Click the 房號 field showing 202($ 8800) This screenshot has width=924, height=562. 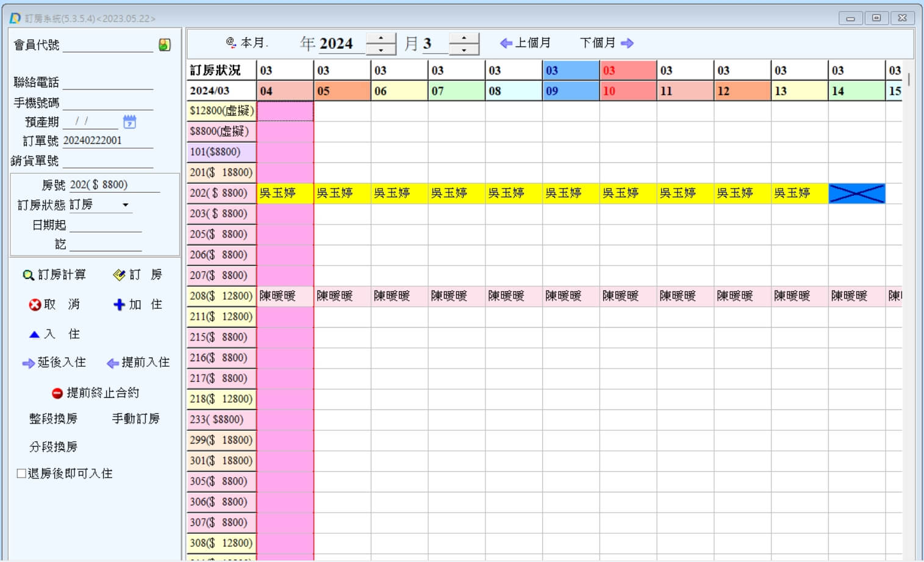pos(115,185)
